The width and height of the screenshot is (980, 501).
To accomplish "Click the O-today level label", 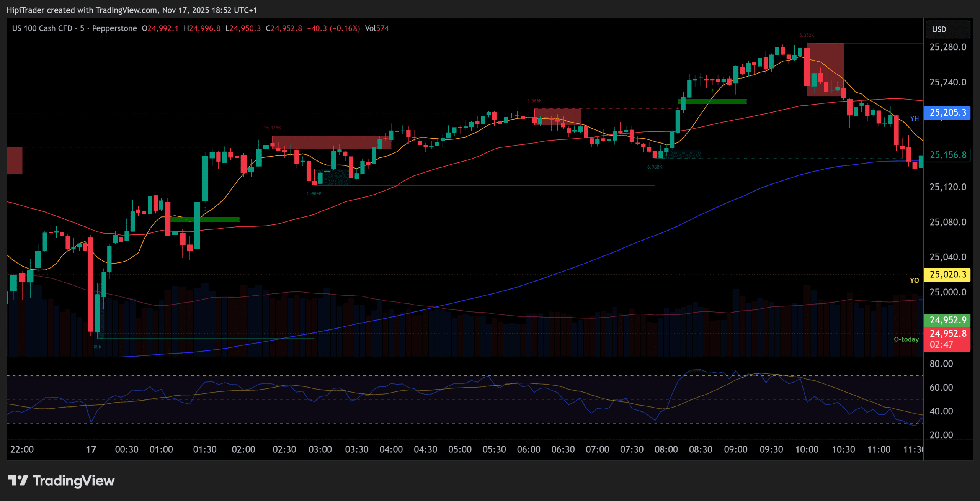I will [x=906, y=339].
